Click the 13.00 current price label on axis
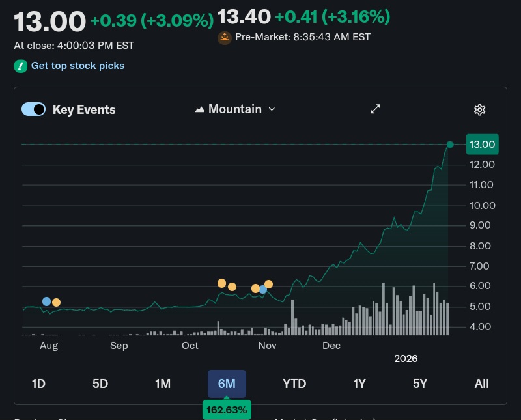This screenshot has width=521, height=420. 483,144
